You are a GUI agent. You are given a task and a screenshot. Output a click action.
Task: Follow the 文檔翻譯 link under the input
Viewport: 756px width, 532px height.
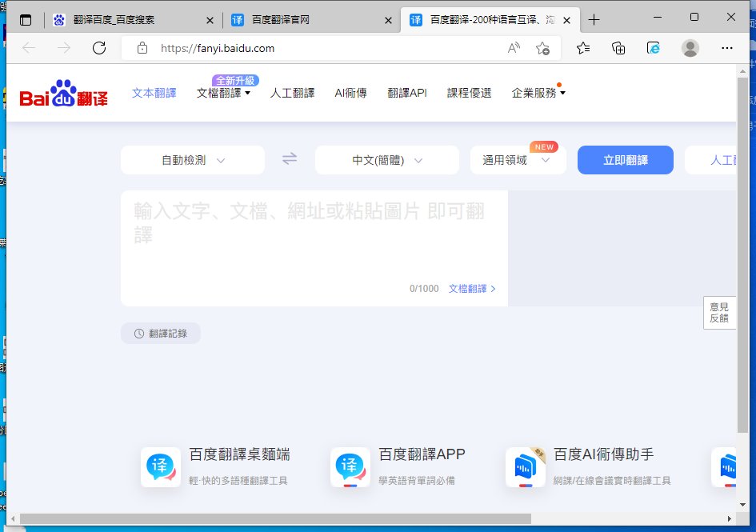click(472, 289)
